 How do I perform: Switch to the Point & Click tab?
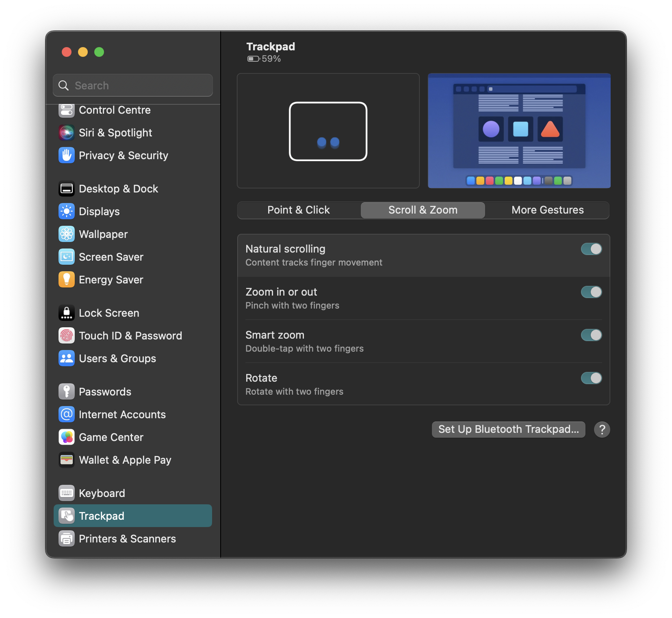point(299,210)
